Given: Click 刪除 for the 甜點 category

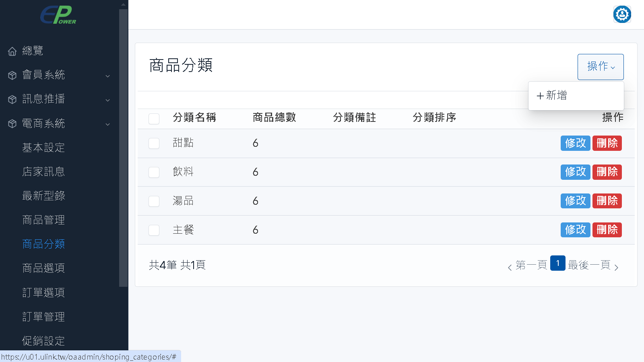Looking at the screenshot, I should (607, 143).
